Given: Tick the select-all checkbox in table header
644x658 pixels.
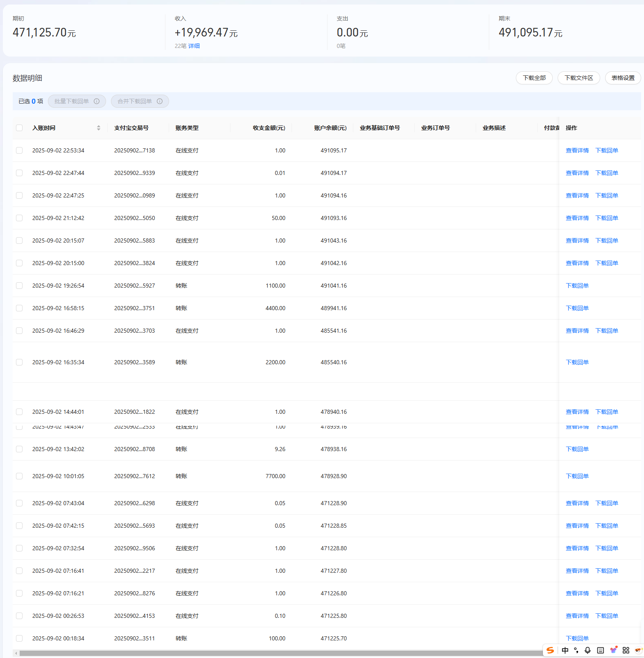Looking at the screenshot, I should click(x=19, y=128).
